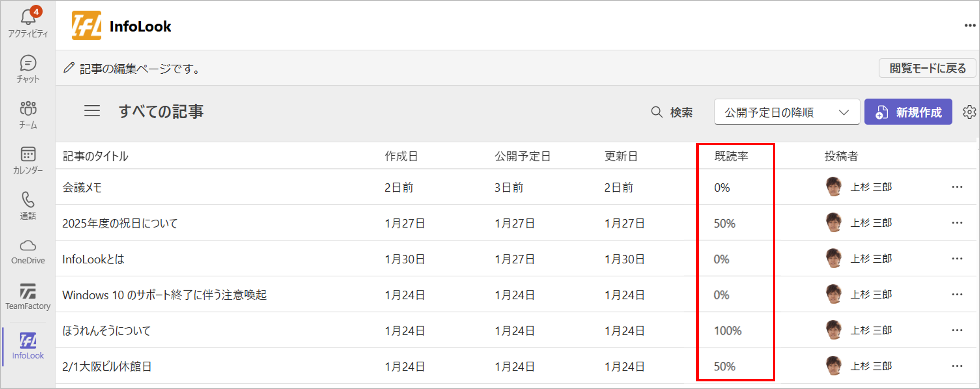This screenshot has width=980, height=389.
Task: Open more options for 2/1大阪ビル休館日 row
Action: click(957, 366)
